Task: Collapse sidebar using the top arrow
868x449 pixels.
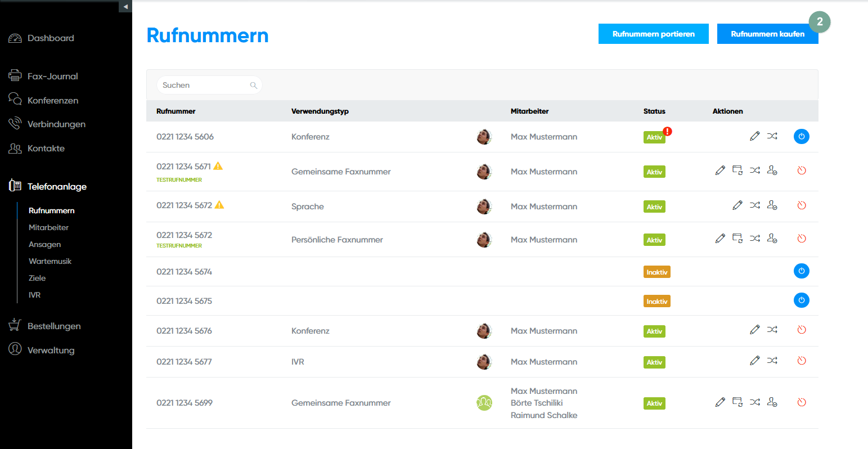Action: (x=125, y=6)
